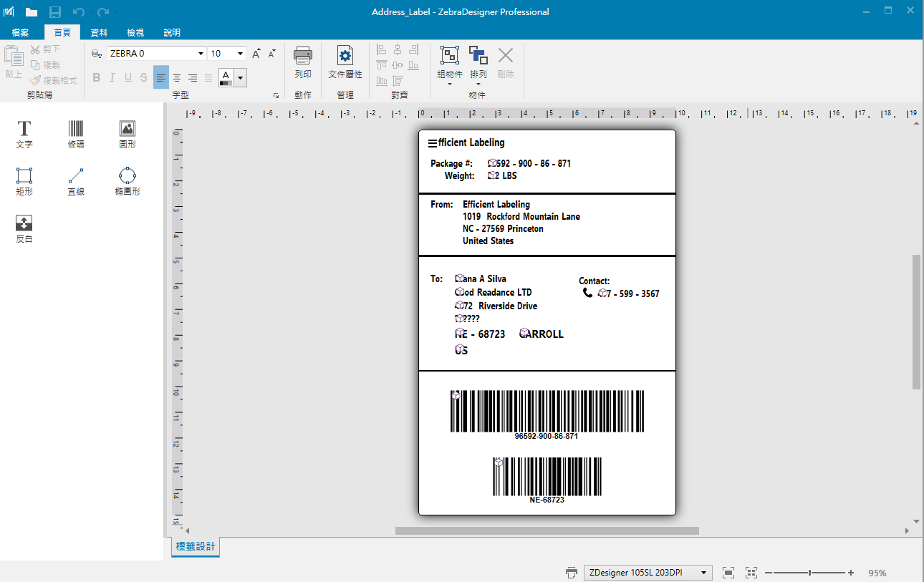Decrease font size with smaller A icon
Image resolution: width=924 pixels, height=582 pixels.
pos(271,54)
